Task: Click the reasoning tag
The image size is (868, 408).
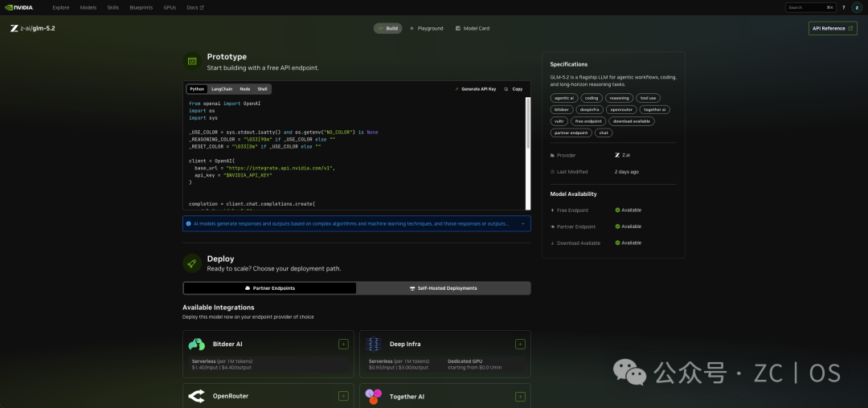Action: point(619,98)
